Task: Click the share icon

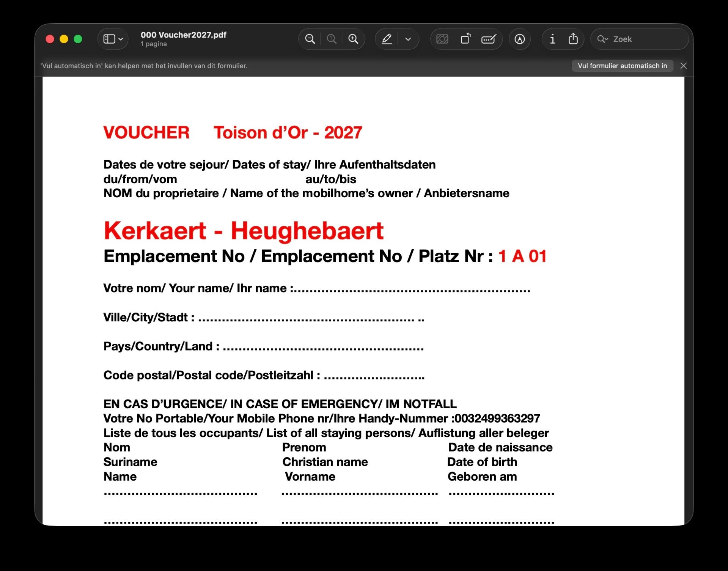Action: [x=573, y=39]
